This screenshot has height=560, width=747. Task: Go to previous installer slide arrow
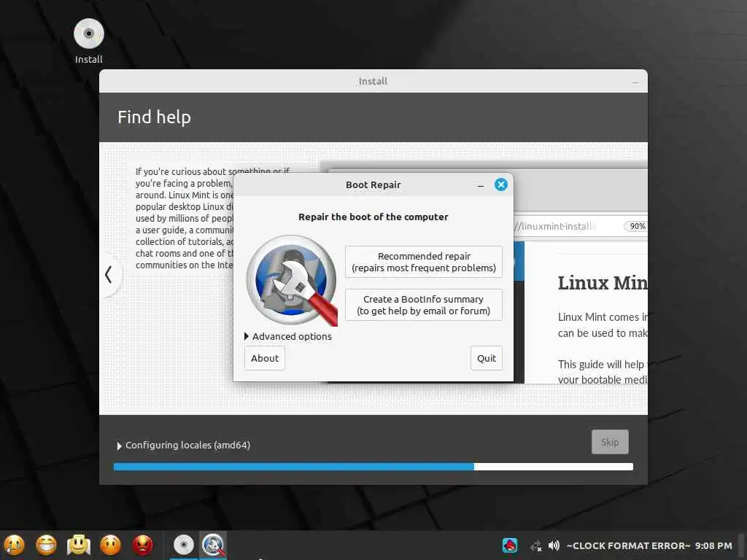pos(109,274)
